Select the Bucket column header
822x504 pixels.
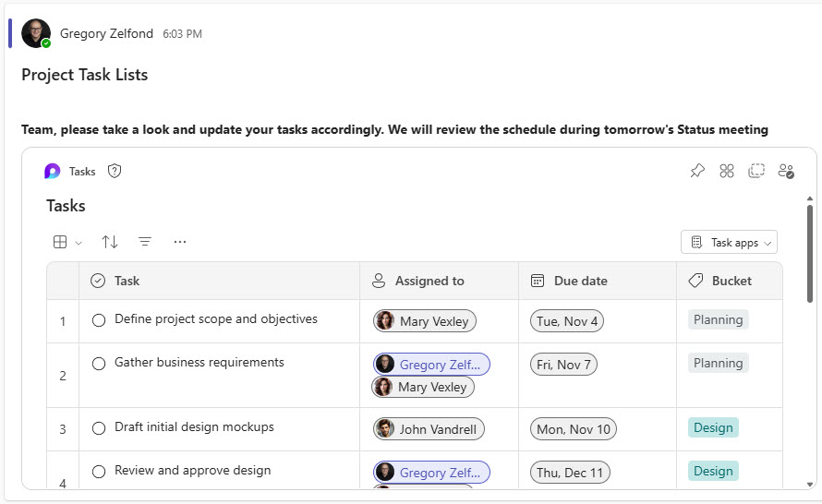[x=731, y=281]
